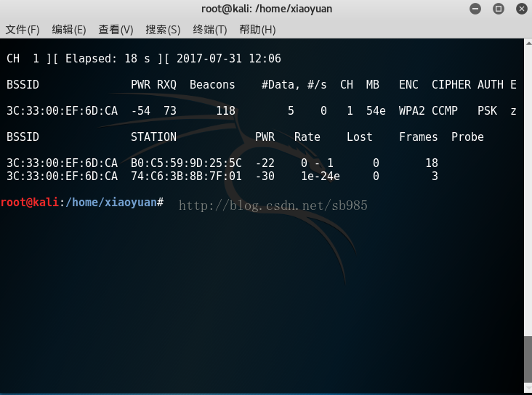Image resolution: width=532 pixels, height=395 pixels.
Task: Click the date 2017-07-31 12:06
Action: (x=229, y=58)
